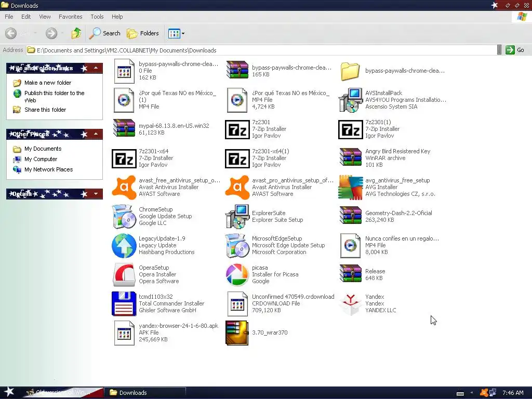Open the Favorites menu
The image size is (532, 399).
tap(71, 17)
